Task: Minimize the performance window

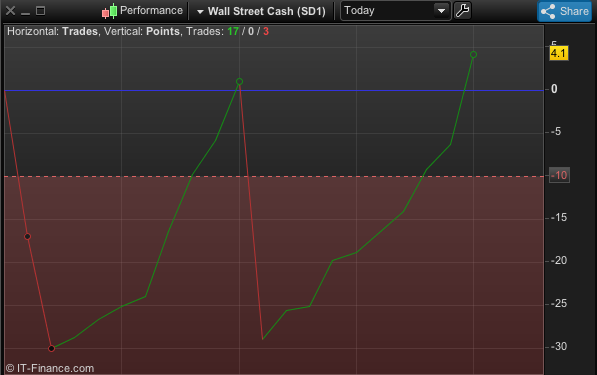Action: (x=26, y=14)
